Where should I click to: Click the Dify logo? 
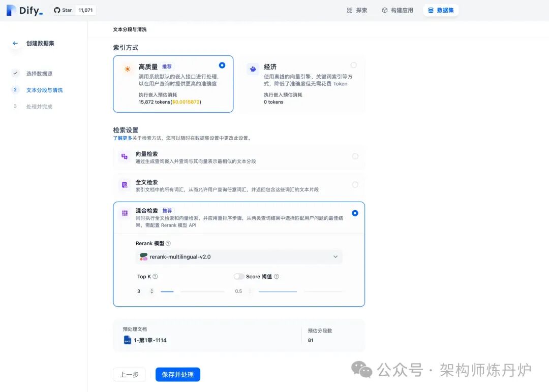coord(25,10)
